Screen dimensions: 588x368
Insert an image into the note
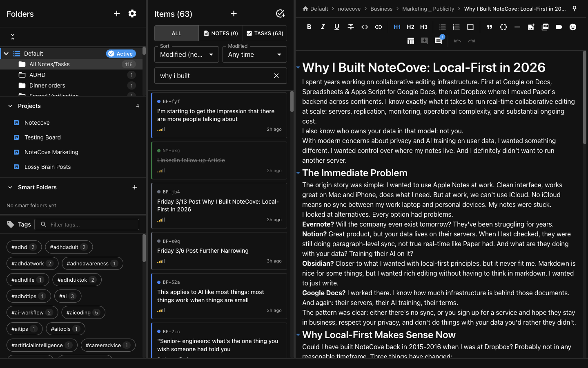point(531,27)
